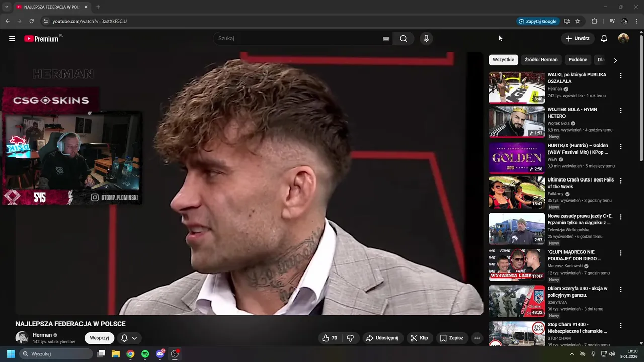Viewport: 644px width, 362px height.
Task: Open Chrome profile avatar
Action: [x=624, y=21]
